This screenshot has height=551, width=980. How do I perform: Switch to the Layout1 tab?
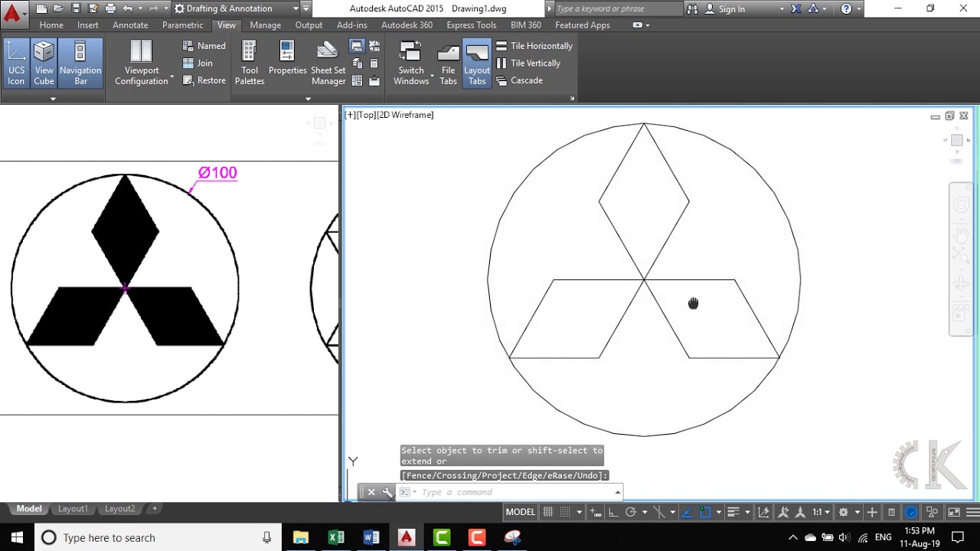[x=73, y=509]
